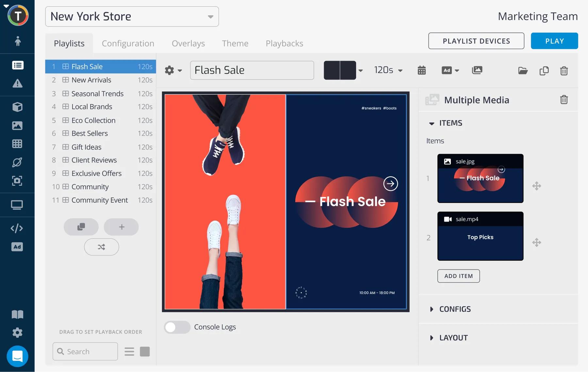
Task: Switch to list view in playlist list
Action: coord(129,351)
